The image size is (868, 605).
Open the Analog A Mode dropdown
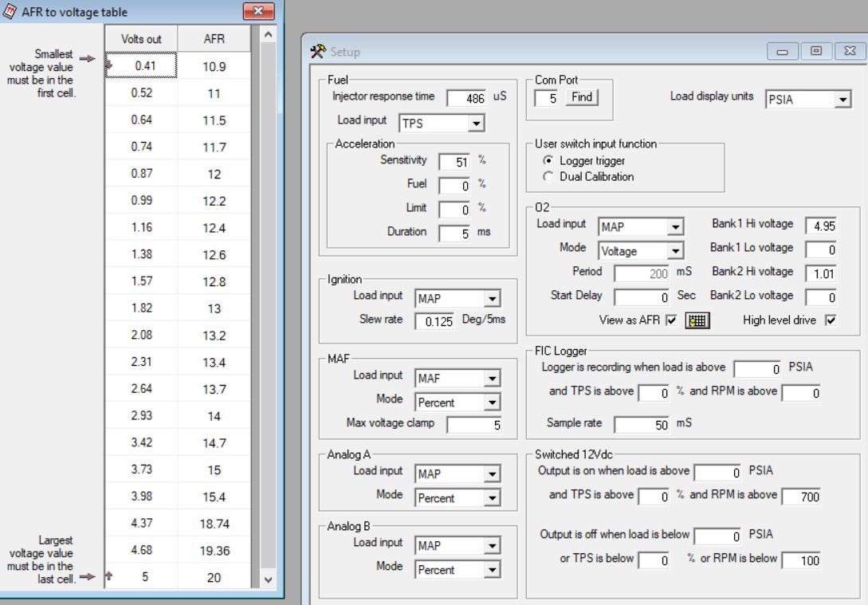click(492, 498)
